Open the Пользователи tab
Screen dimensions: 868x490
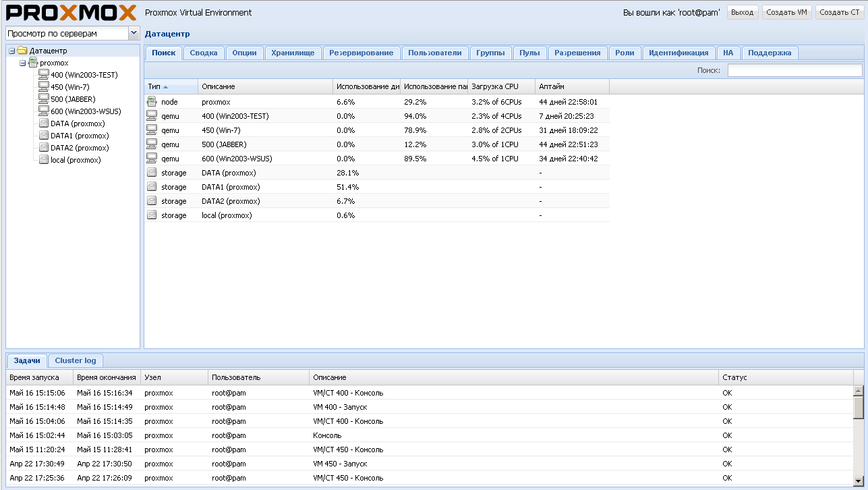pyautogui.click(x=435, y=53)
